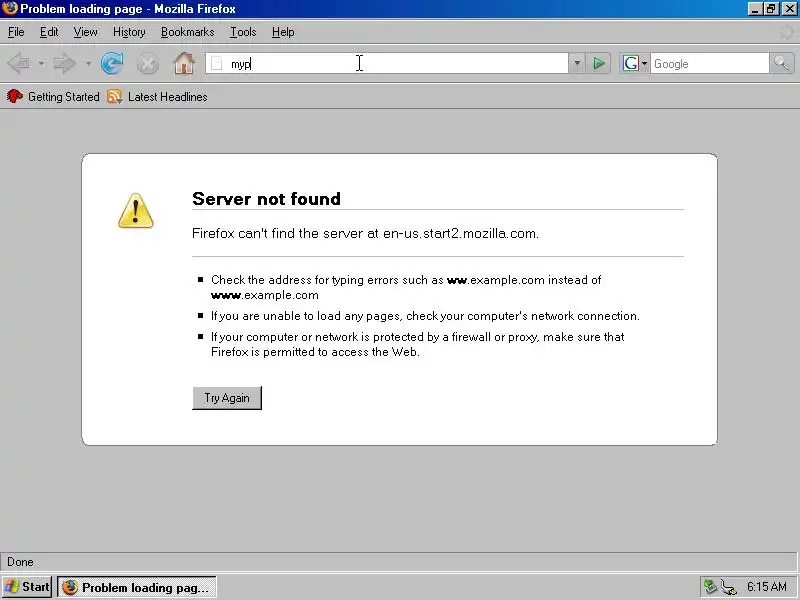Screen dimensions: 800x600
Task: Open the Getting Started bookmark
Action: (53, 97)
